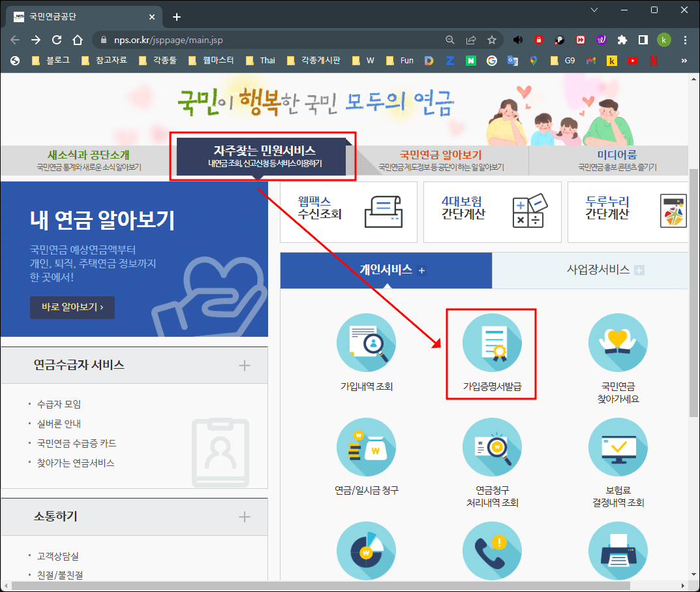Select the 가입증명서발급 certificate icon
Image resolution: width=700 pixels, height=592 pixels.
[x=492, y=342]
